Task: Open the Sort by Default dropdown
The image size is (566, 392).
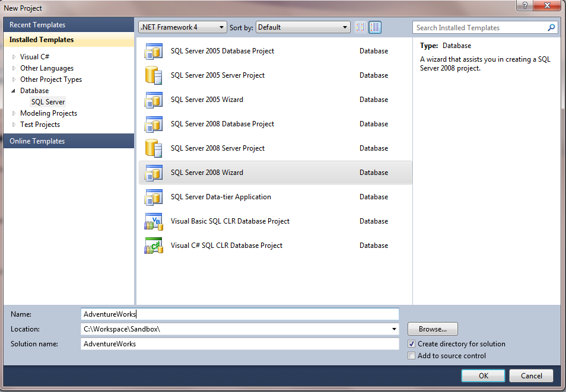Action: click(303, 27)
